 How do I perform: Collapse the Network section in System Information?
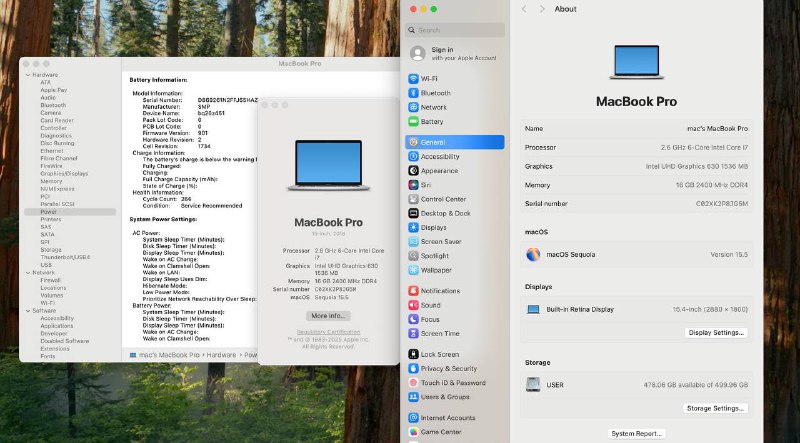tap(28, 273)
